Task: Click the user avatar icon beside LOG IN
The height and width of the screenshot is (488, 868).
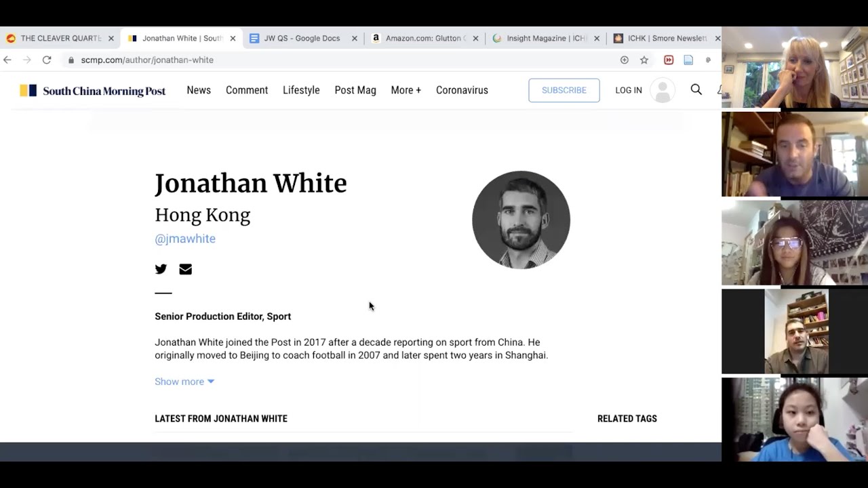Action: [x=663, y=90]
